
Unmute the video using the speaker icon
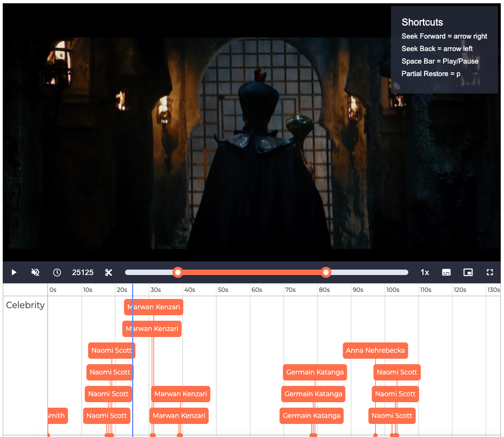pyautogui.click(x=35, y=272)
